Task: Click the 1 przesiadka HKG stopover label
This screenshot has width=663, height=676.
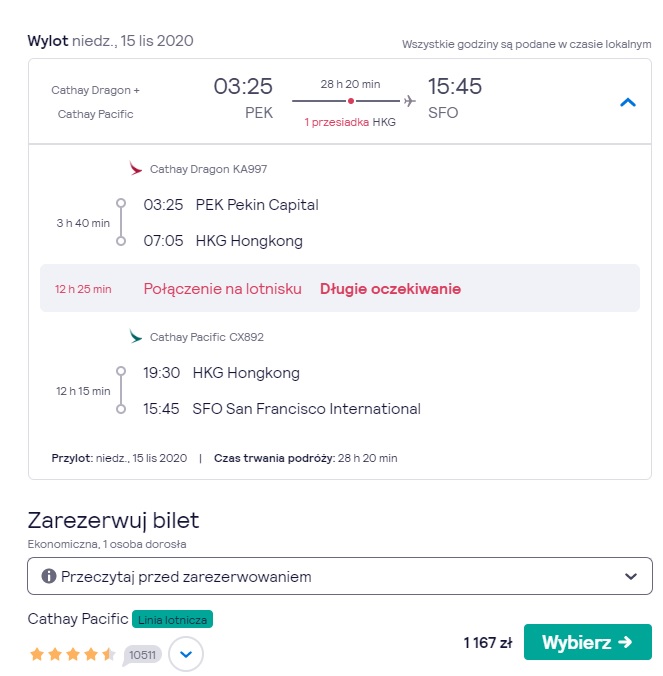Action: [x=350, y=122]
